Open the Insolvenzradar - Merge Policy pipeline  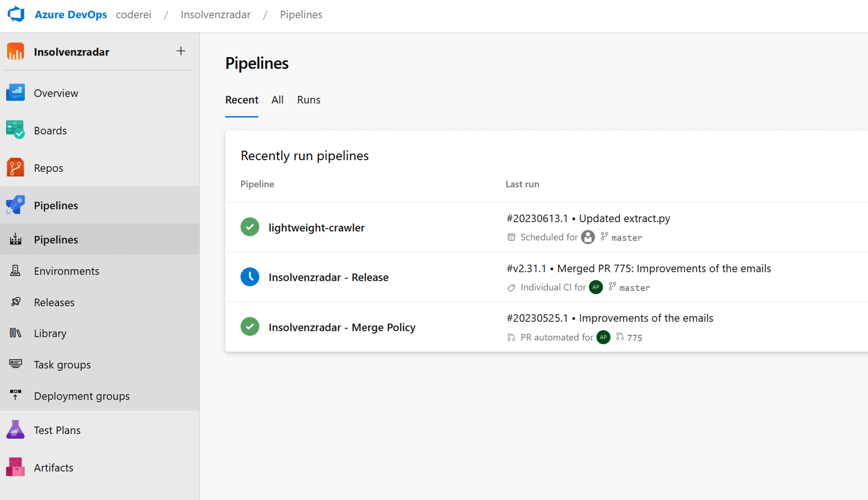(x=342, y=327)
